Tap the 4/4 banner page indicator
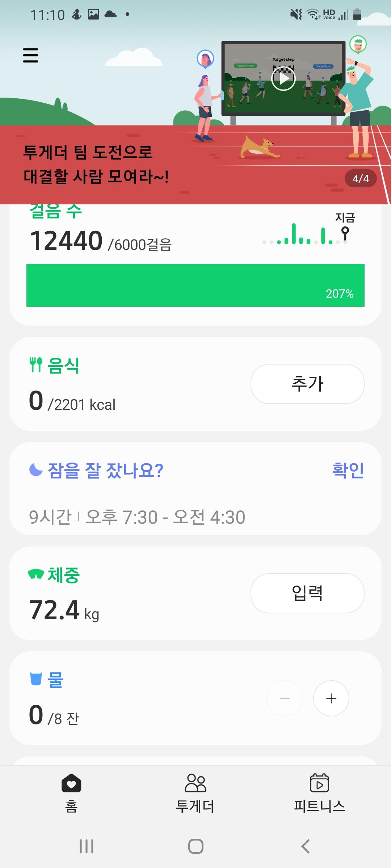 361,179
